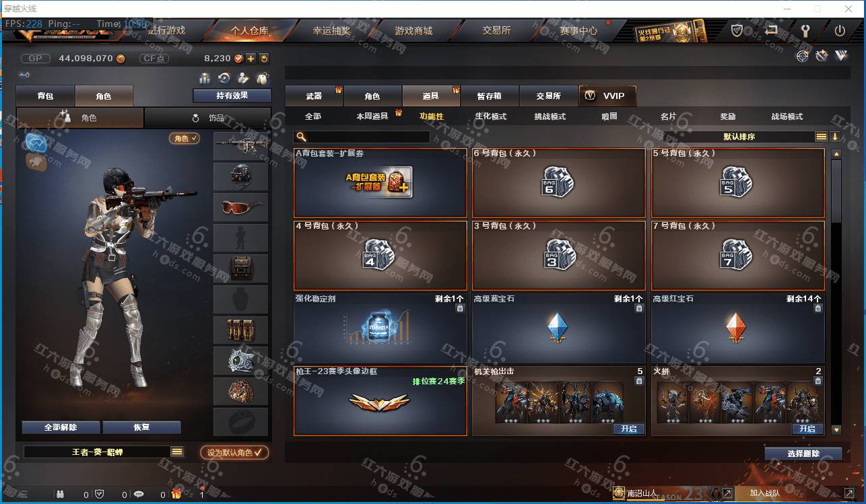Click the 全部解除 button
The image size is (866, 504).
pyautogui.click(x=61, y=427)
